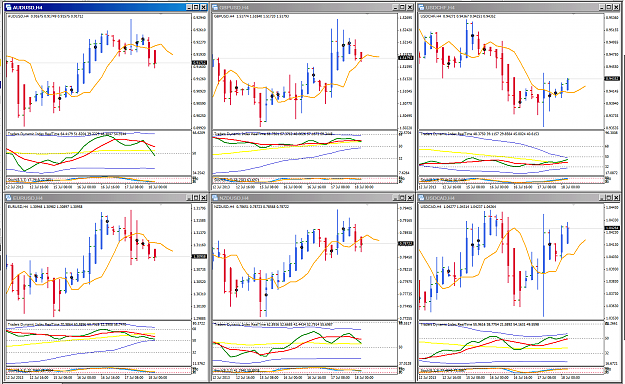
Task: Click the NZDUSD,H4 chart window icon
Action: [x=215, y=198]
